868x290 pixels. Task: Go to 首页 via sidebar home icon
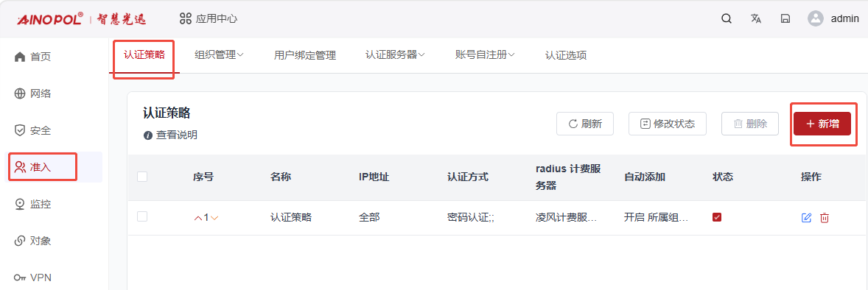tap(20, 57)
